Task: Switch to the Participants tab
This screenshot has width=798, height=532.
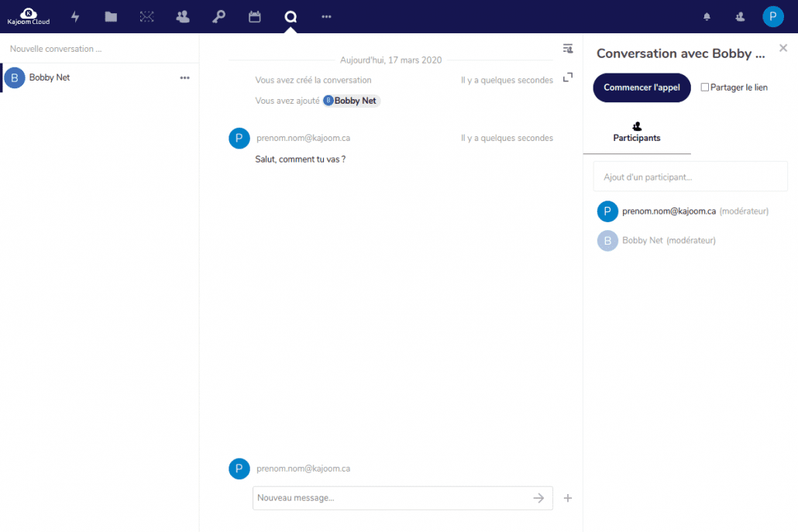Action: pyautogui.click(x=637, y=132)
